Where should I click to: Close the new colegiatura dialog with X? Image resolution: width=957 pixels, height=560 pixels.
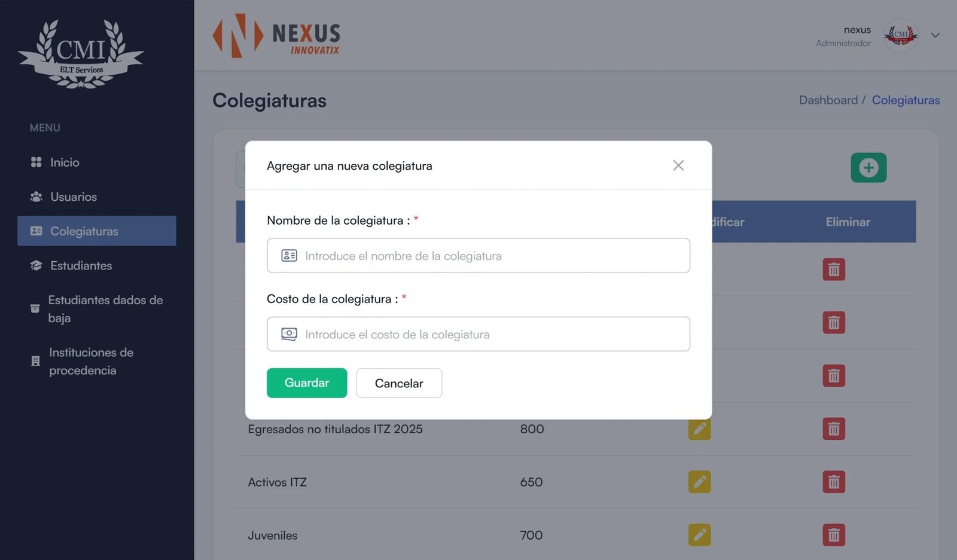coord(678,166)
